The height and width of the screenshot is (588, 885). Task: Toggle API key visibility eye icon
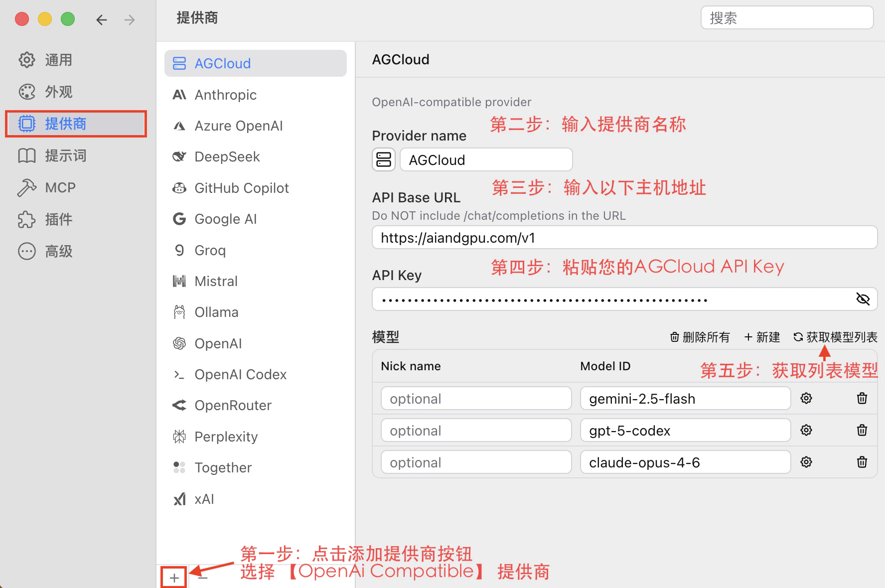click(863, 299)
